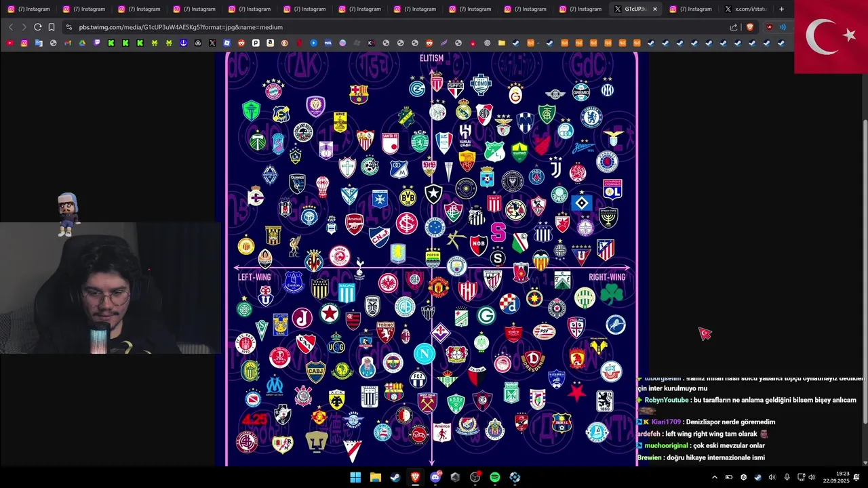
Task: Open a new tab with the plus button
Action: coord(781,9)
